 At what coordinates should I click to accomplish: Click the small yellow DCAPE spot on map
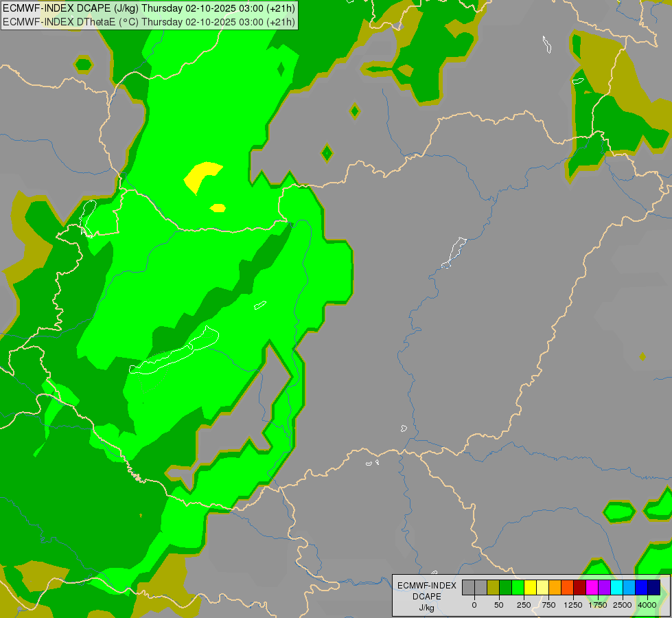tap(218, 208)
